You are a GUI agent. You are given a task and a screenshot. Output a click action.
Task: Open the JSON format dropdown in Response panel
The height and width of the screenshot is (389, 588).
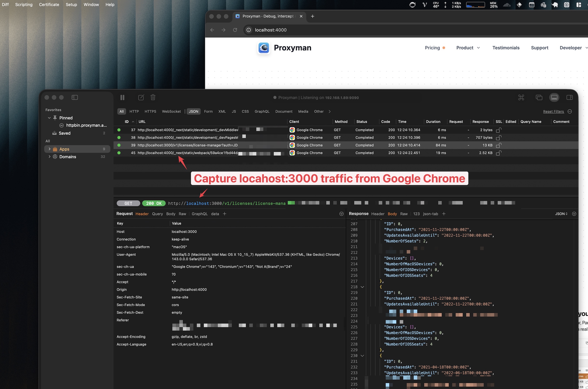[x=561, y=214]
